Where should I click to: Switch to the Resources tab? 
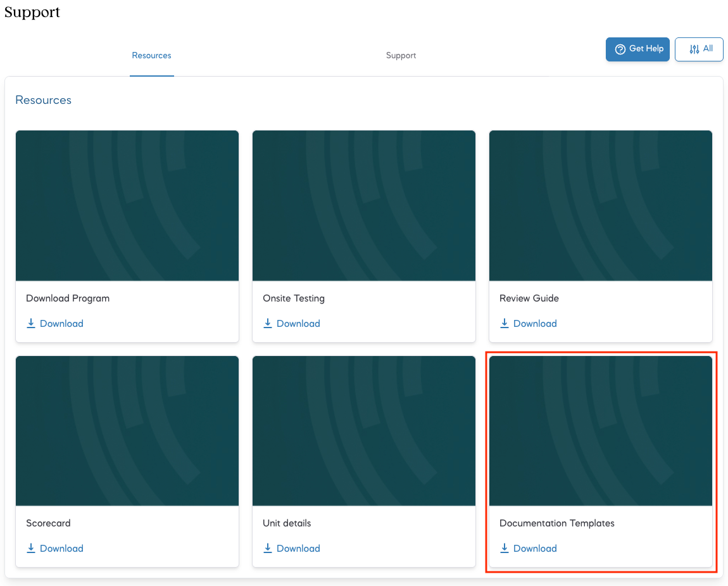[151, 56]
